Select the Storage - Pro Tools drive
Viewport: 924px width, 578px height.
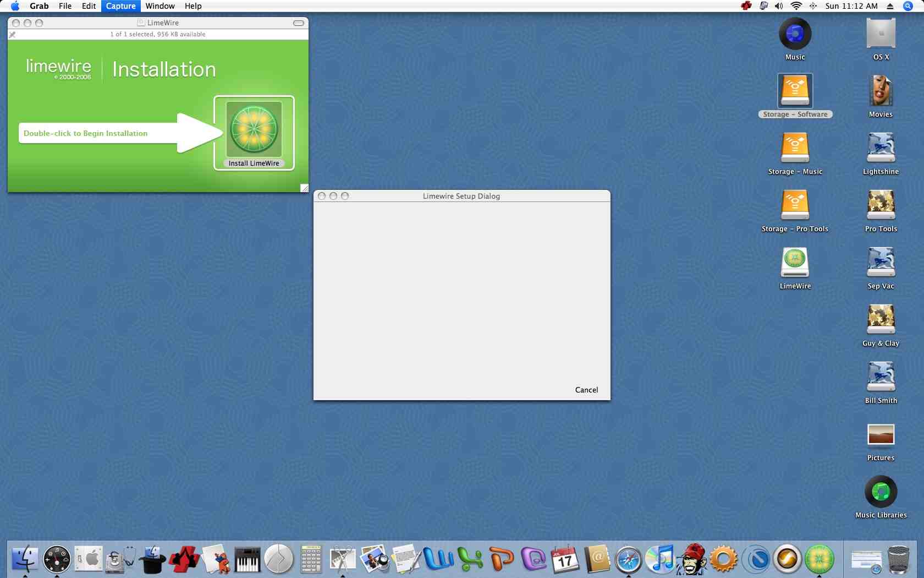[x=795, y=205]
